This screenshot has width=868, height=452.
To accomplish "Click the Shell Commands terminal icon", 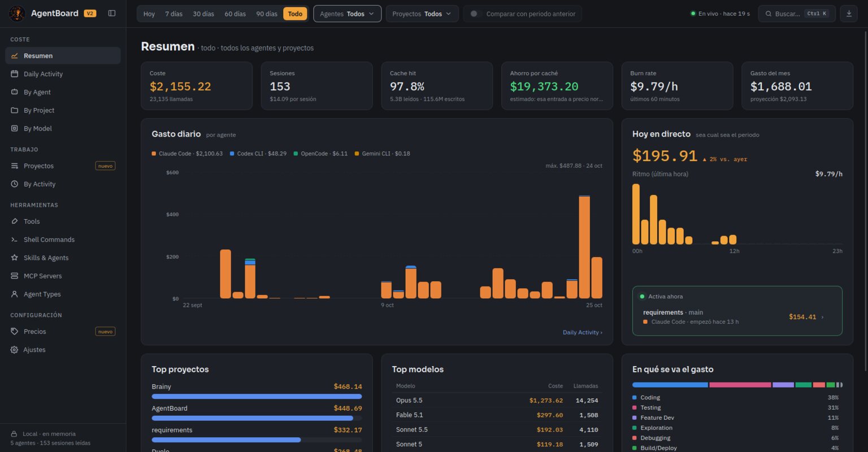I will click(x=15, y=240).
